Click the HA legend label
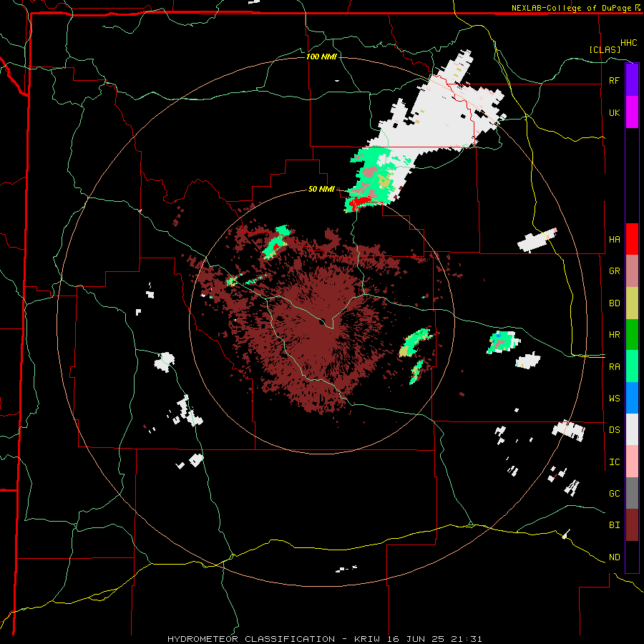Image resolution: width=644 pixels, height=644 pixels. 615,239
